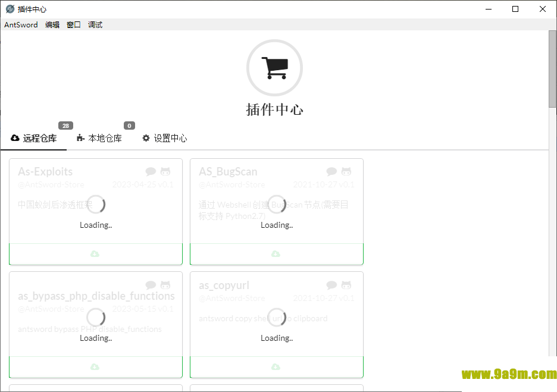
Task: Click the vertical scrollbar thumb
Action: (553, 69)
